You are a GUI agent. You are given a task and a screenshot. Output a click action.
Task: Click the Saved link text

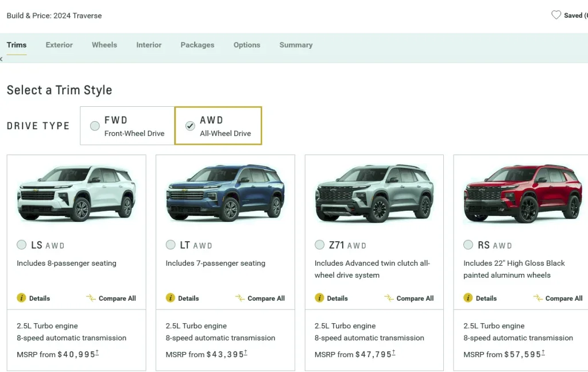575,15
